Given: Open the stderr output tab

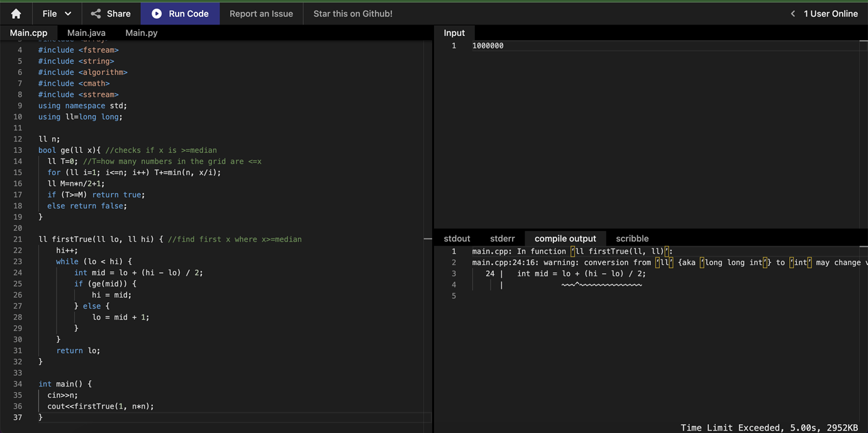Looking at the screenshot, I should 502,239.
